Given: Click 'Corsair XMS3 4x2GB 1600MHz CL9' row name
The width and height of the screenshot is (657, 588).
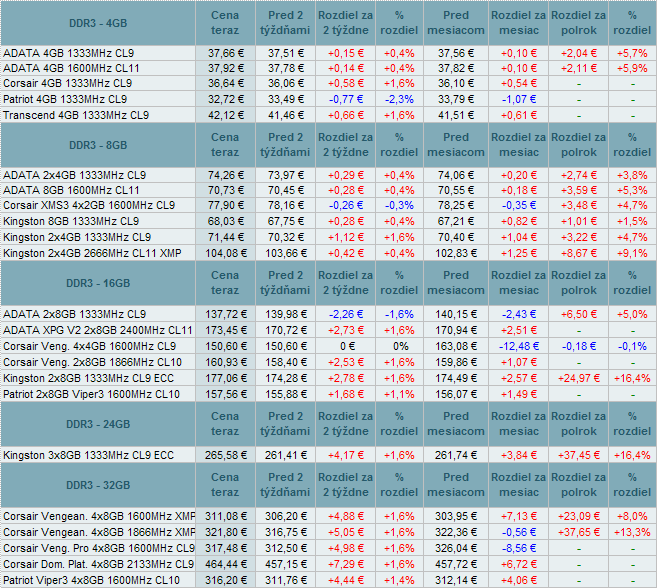Looking at the screenshot, I should [89, 205].
